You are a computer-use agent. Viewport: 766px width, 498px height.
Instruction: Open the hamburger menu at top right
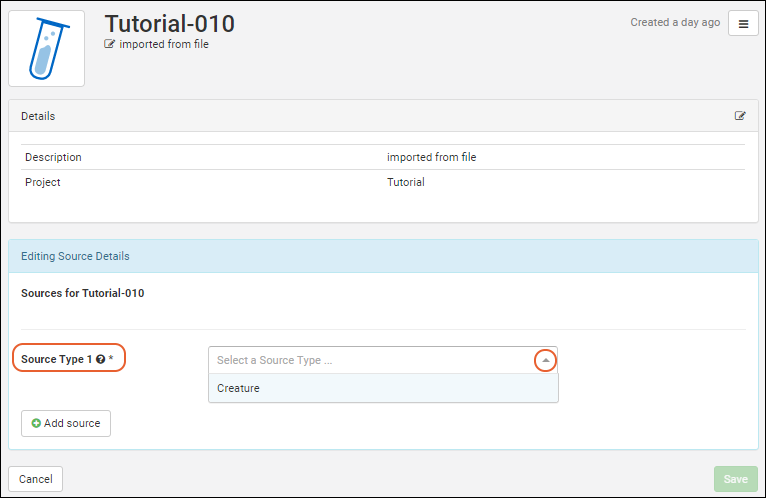coord(743,24)
